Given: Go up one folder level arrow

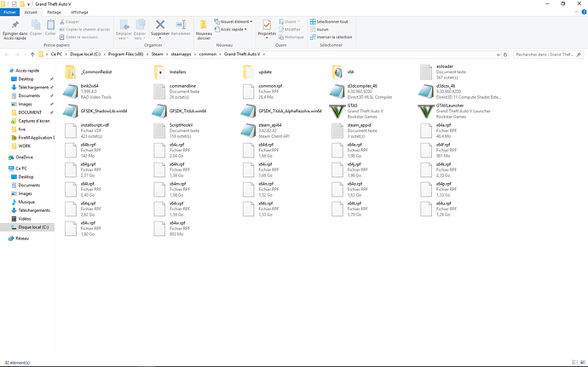Looking at the screenshot, I should point(32,54).
